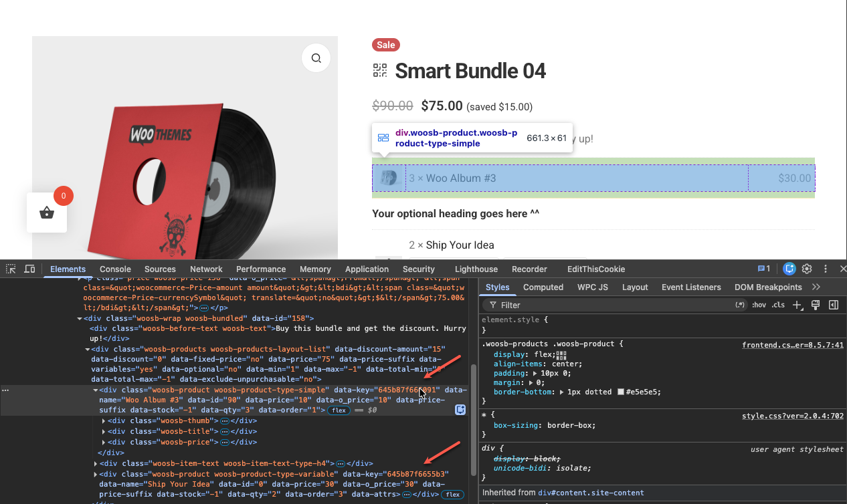Click the QR code icon beside the product title

click(x=380, y=70)
